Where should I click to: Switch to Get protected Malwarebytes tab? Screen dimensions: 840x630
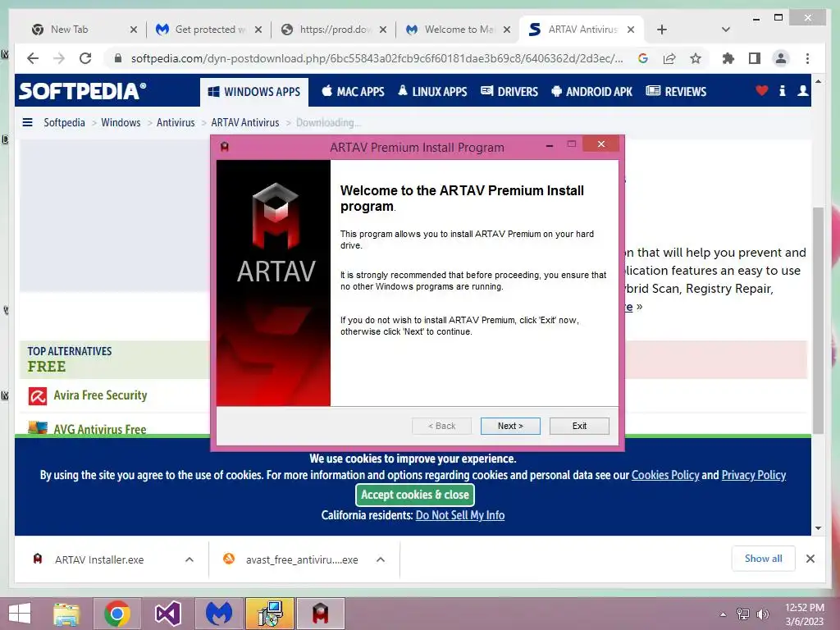(x=210, y=30)
